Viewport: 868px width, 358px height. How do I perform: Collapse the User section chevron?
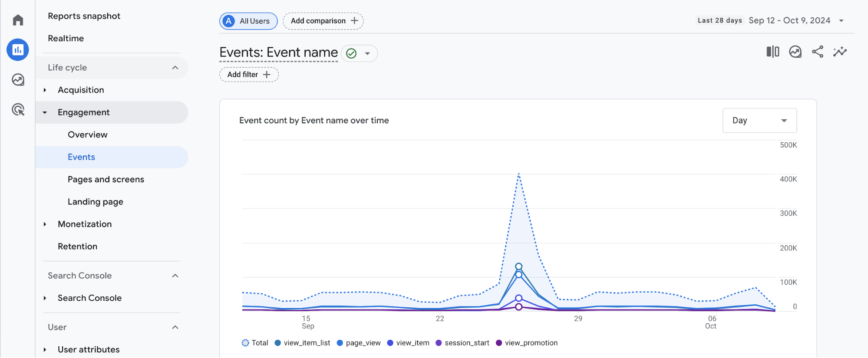coord(175,327)
